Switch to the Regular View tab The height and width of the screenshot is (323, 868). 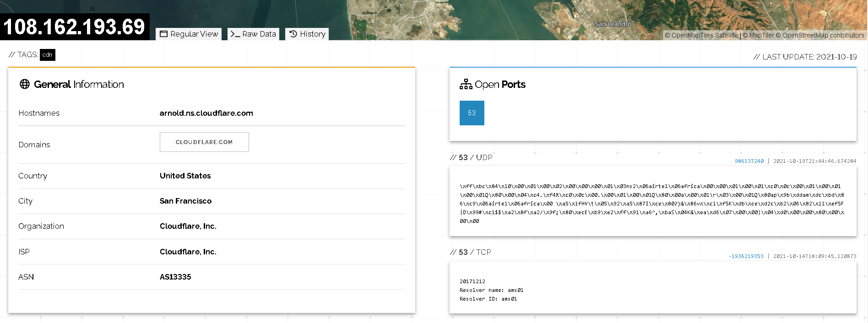(189, 34)
